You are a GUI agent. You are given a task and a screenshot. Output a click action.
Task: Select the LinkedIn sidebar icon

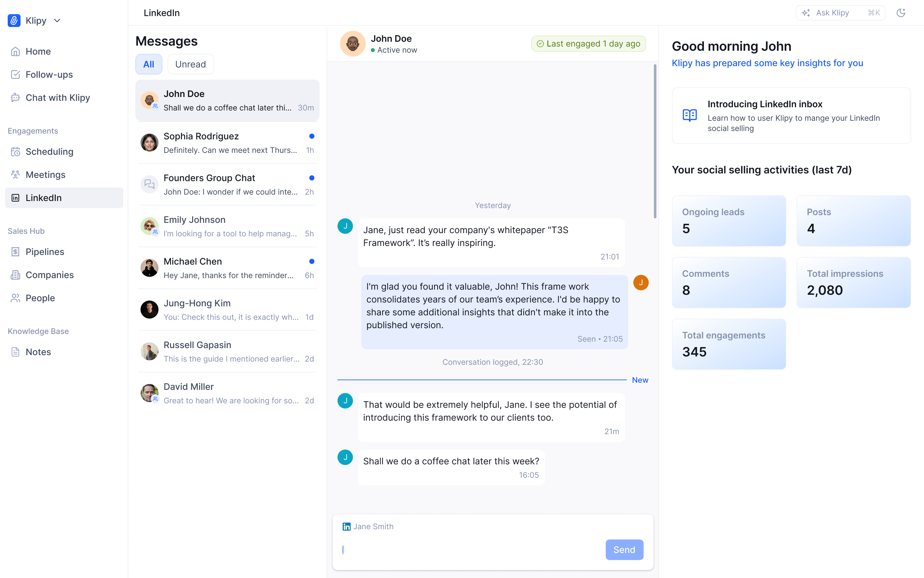[x=15, y=197]
